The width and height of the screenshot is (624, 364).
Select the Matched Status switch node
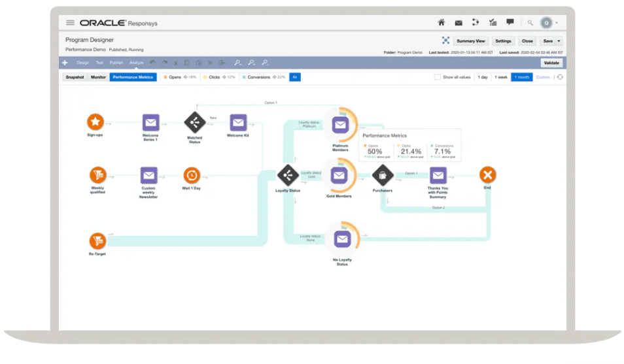[x=195, y=122]
